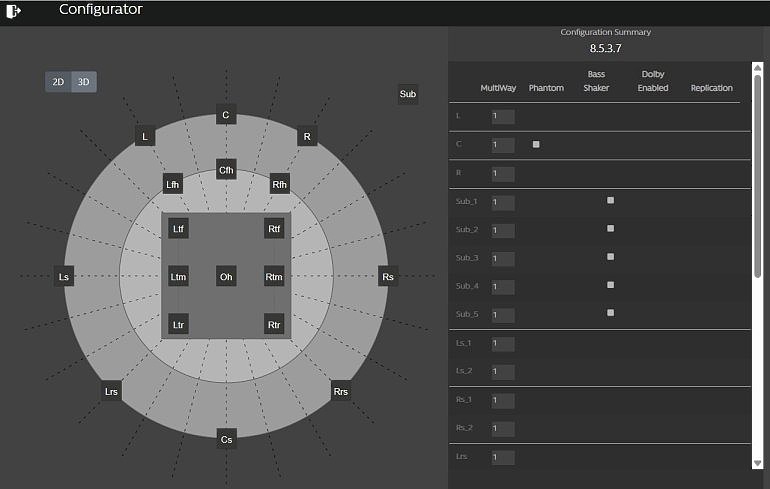Click the scrollbar down arrow in channel list
The image size is (770, 489).
(758, 463)
